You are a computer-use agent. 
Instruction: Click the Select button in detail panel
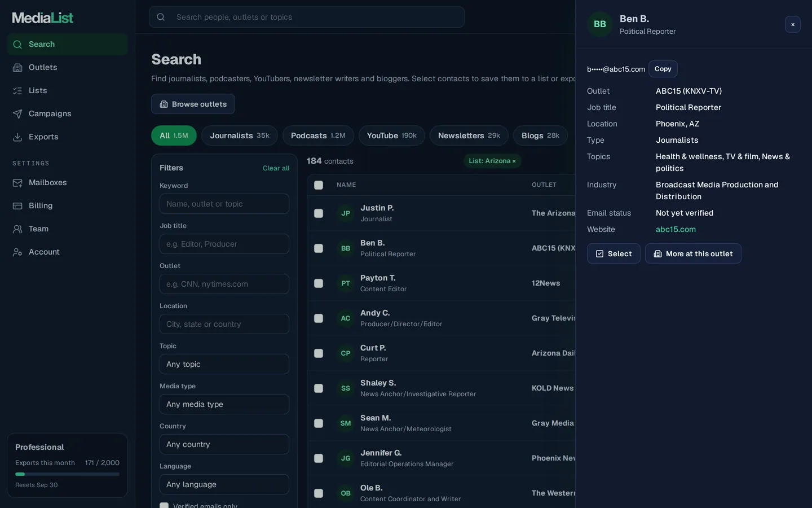[x=614, y=253]
